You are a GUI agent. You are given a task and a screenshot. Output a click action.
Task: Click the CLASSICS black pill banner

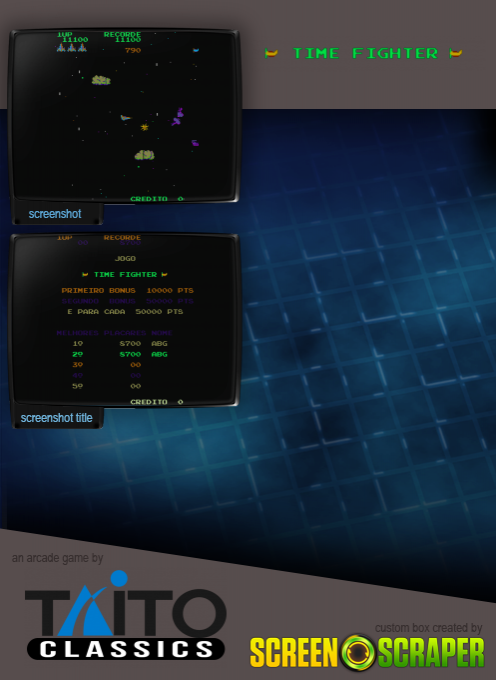126,649
